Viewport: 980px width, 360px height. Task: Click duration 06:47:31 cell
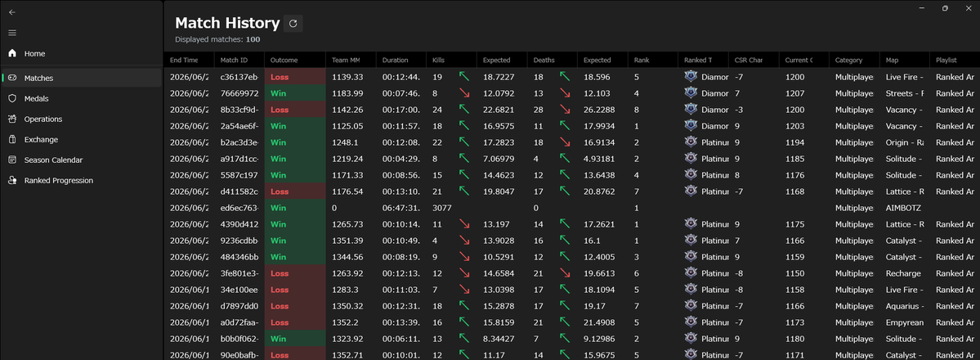[401, 207]
